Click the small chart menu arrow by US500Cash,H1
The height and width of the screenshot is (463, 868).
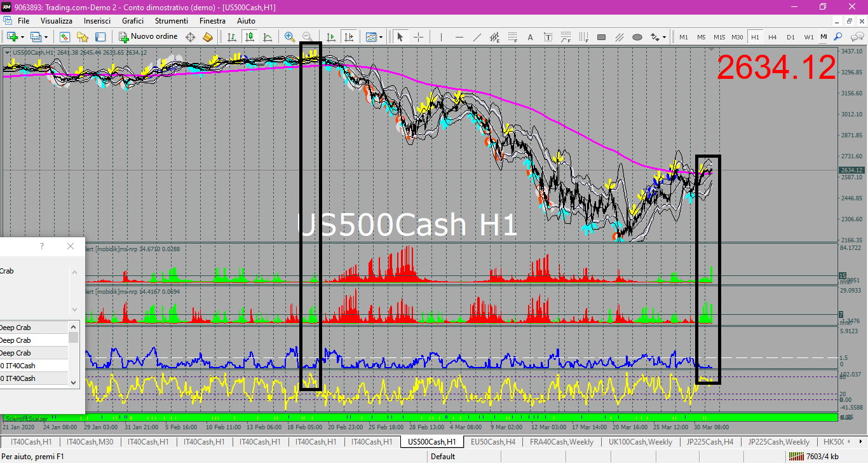(x=7, y=52)
